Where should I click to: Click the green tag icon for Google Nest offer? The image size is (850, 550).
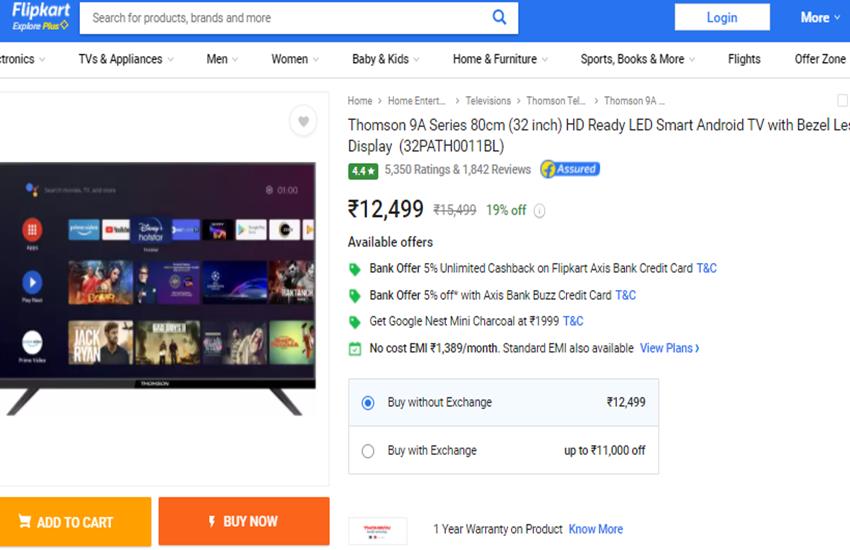(x=354, y=322)
